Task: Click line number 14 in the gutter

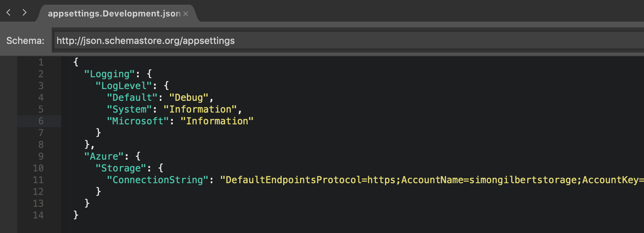Action: (x=38, y=215)
